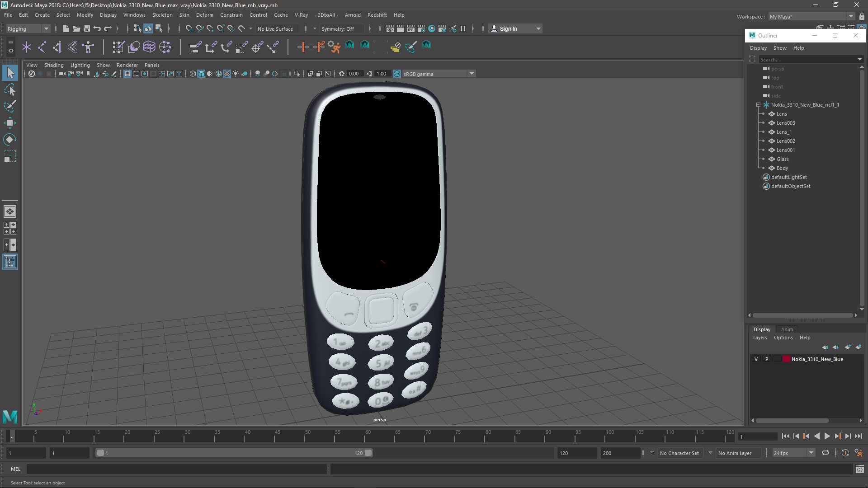Click the time range slider bar

(234, 453)
